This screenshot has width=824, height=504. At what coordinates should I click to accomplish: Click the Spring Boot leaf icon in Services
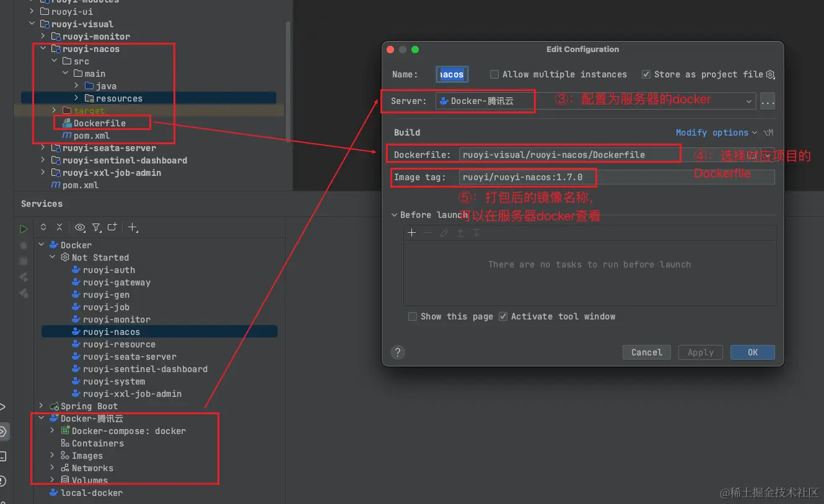(x=54, y=406)
